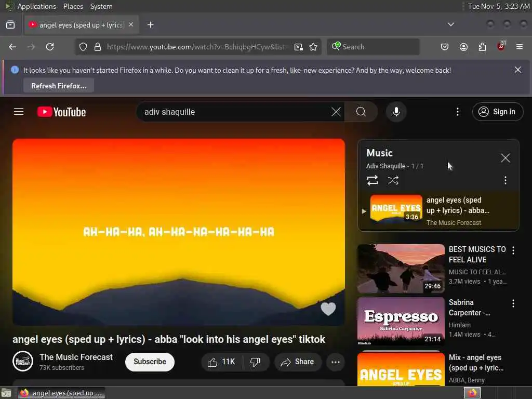Open Firefox account icon
The width and height of the screenshot is (532, 399).
pyautogui.click(x=463, y=47)
